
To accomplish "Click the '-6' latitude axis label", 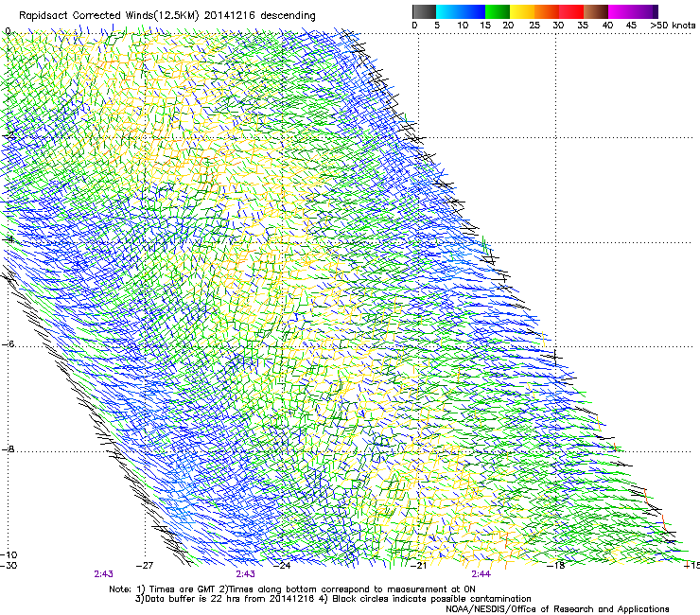I will (x=8, y=343).
